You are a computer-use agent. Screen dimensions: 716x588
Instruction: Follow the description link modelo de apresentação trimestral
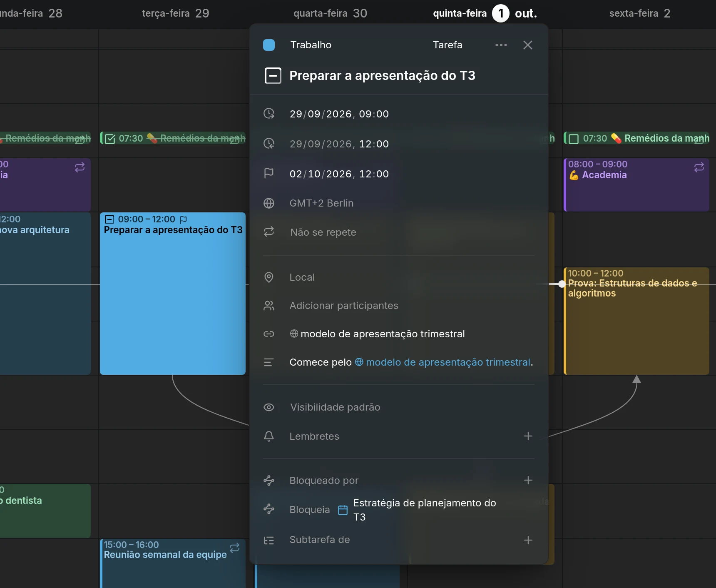click(x=443, y=362)
